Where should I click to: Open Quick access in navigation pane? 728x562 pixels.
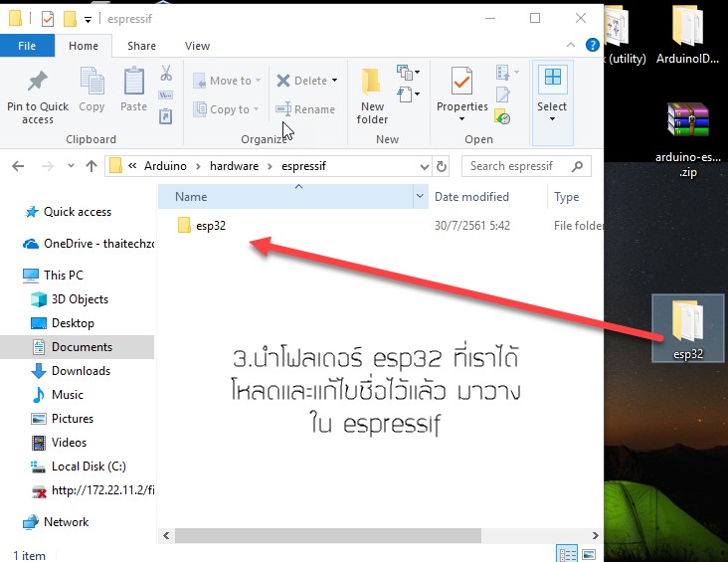(77, 212)
